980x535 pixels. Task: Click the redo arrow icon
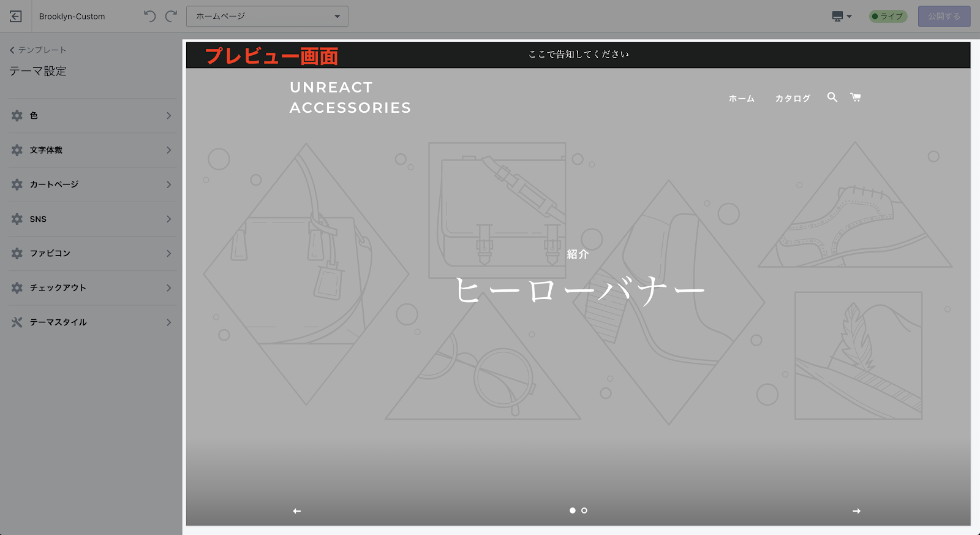171,17
